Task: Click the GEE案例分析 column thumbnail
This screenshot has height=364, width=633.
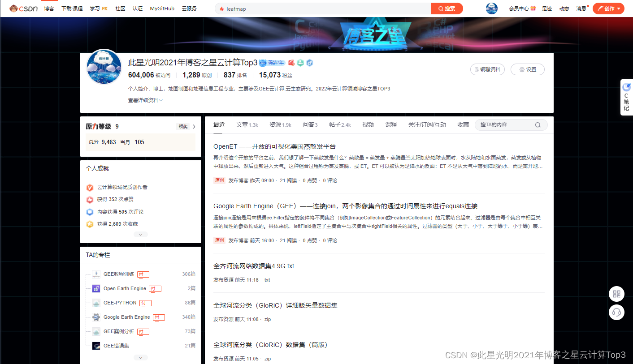Action: click(96, 331)
